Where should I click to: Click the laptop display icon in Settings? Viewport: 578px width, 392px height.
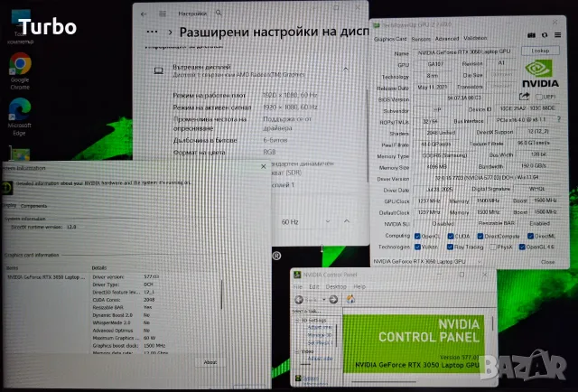coord(159,70)
